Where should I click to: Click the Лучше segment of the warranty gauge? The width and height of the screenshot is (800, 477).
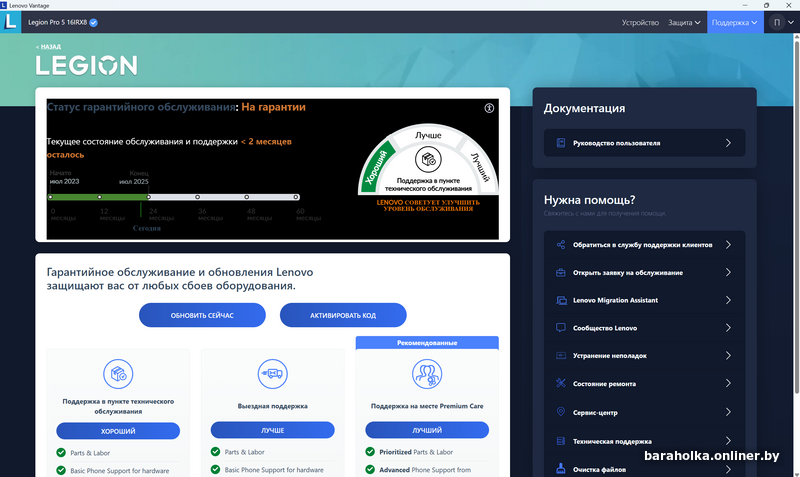(428, 135)
